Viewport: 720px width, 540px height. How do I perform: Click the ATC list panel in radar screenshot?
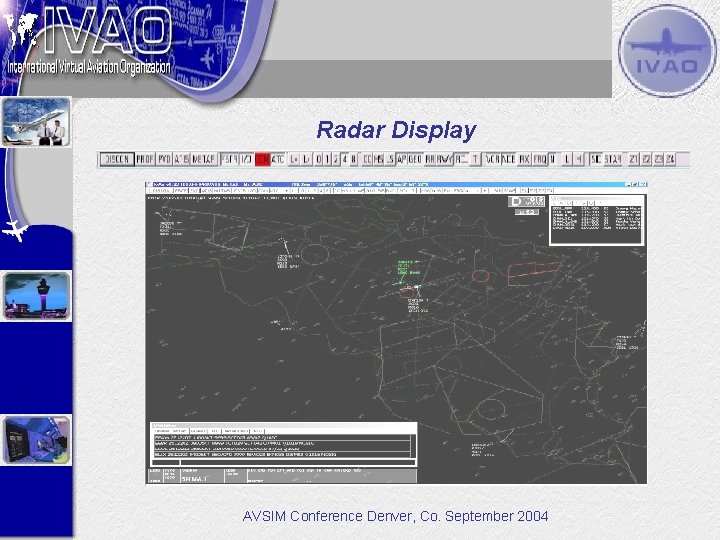tap(596, 220)
